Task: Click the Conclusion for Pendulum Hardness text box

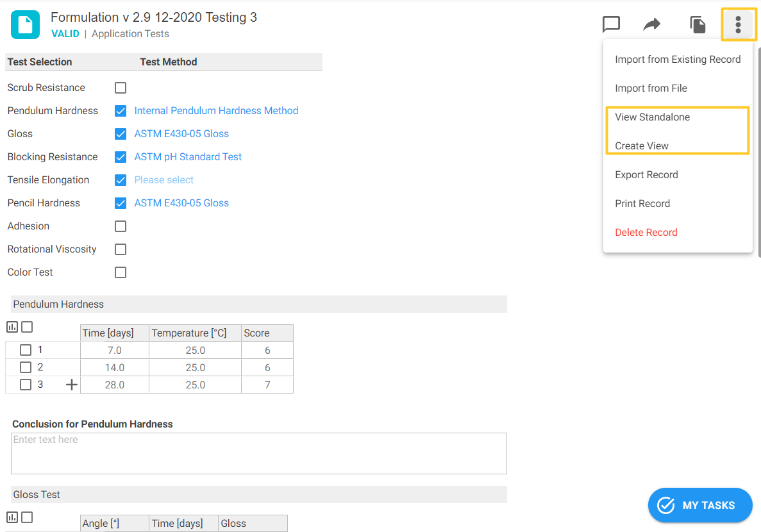Action: click(x=258, y=453)
